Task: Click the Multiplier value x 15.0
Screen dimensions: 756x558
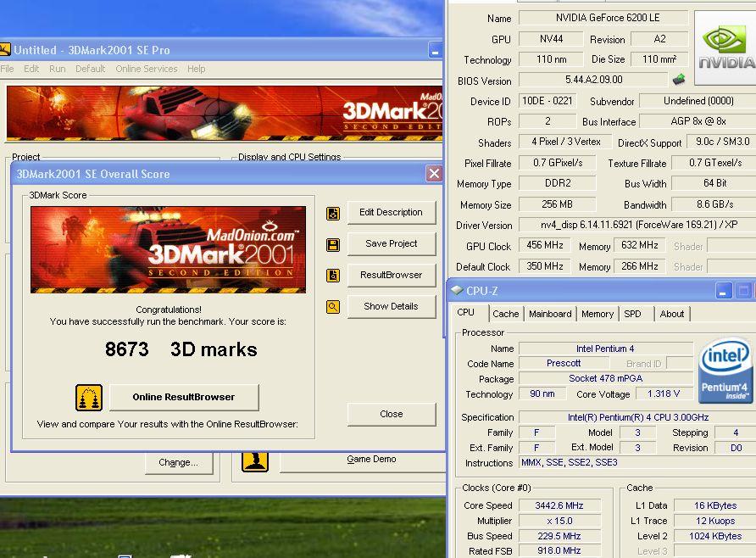Action: coord(559,521)
